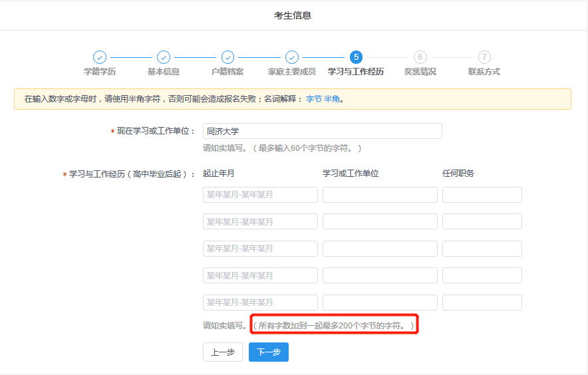This screenshot has height=375, width=588.
Task: Click the 户籍档案 step checkmark icon
Action: click(x=227, y=57)
